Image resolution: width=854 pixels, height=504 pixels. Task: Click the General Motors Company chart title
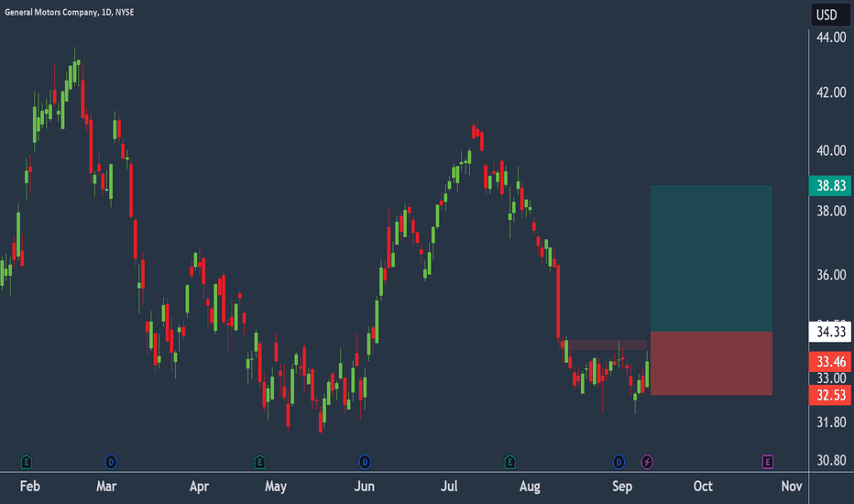click(69, 12)
